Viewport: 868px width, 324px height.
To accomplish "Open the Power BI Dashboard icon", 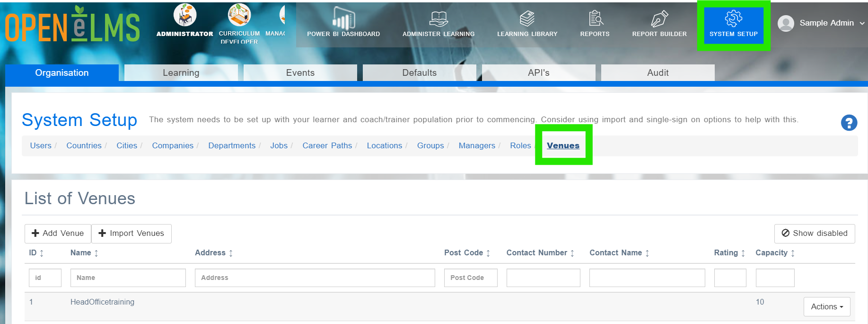I will 343,18.
